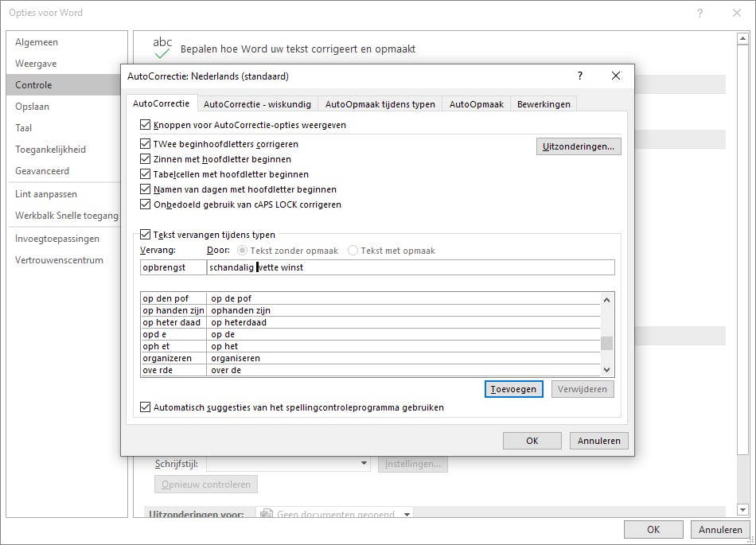Click the Door field with schandalig vette winst
The height and width of the screenshot is (545, 756).
411,267
